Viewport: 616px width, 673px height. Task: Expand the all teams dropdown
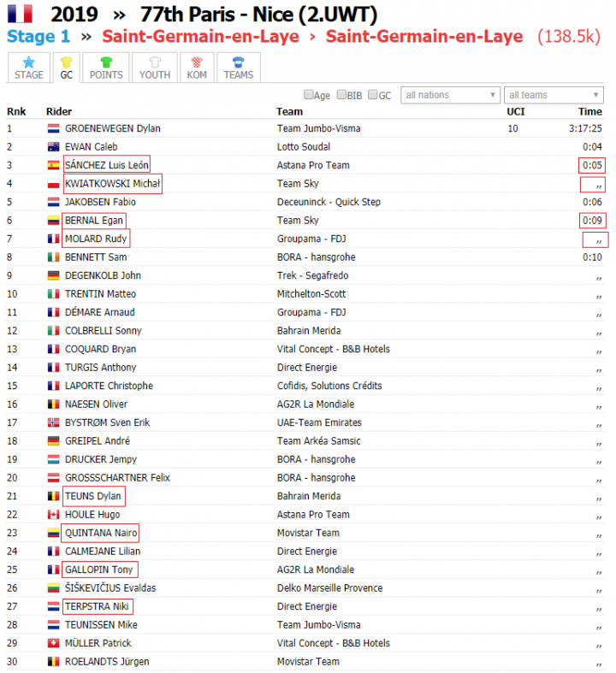point(554,95)
